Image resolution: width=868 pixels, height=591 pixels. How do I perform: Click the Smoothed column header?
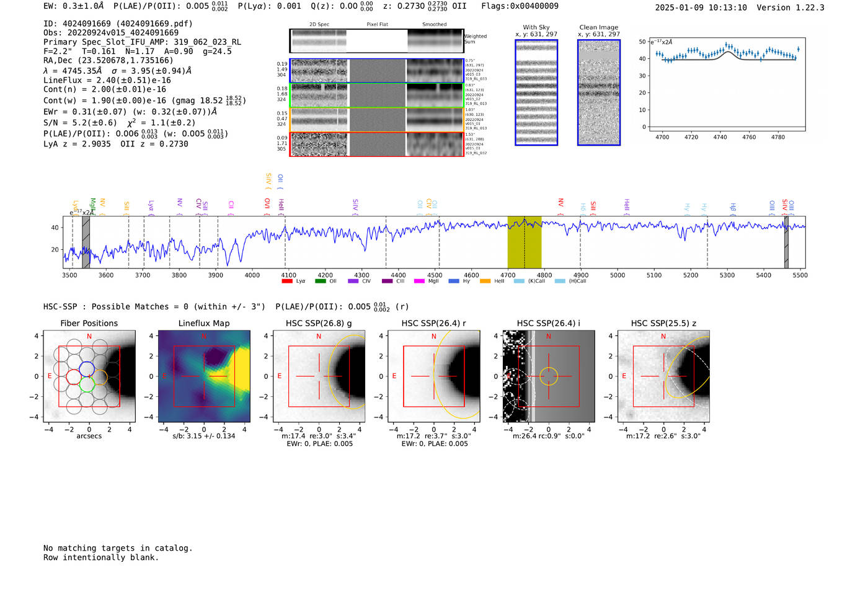pos(434,25)
